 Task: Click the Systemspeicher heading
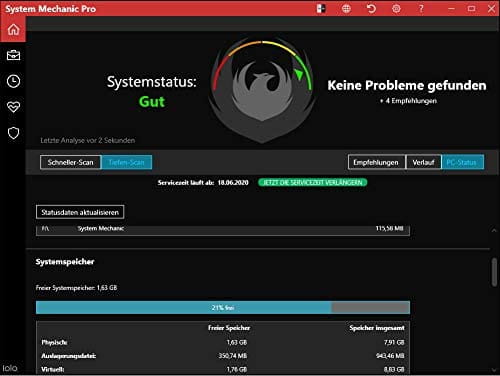(65, 262)
